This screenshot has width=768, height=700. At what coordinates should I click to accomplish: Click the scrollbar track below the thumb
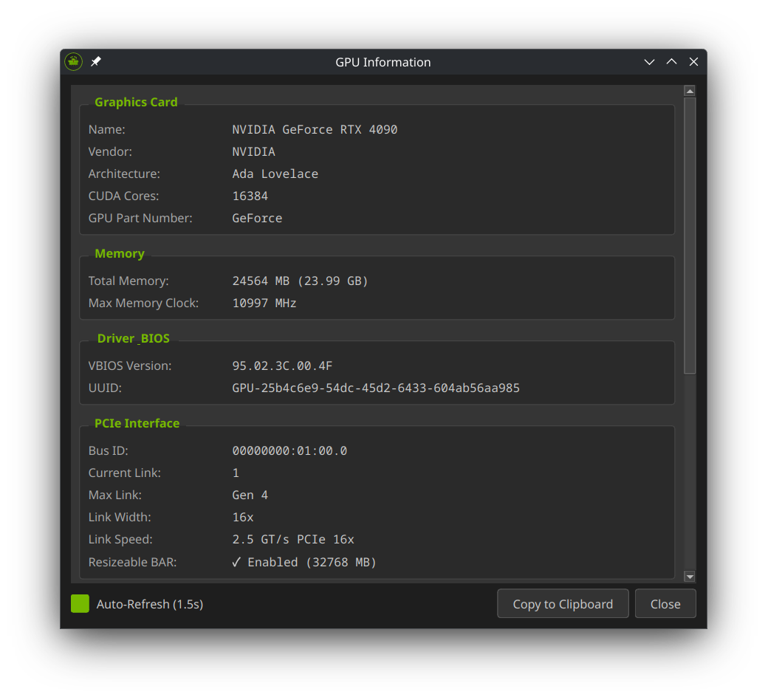(690, 473)
